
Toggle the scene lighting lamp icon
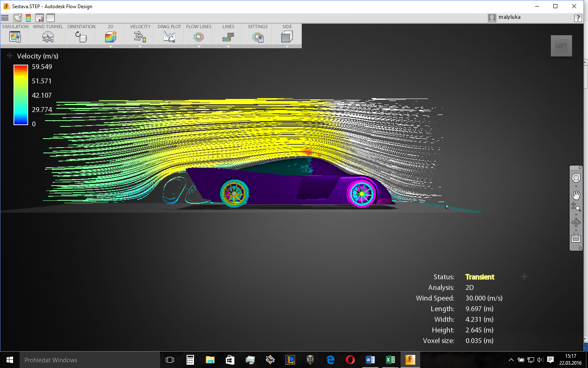(17, 18)
